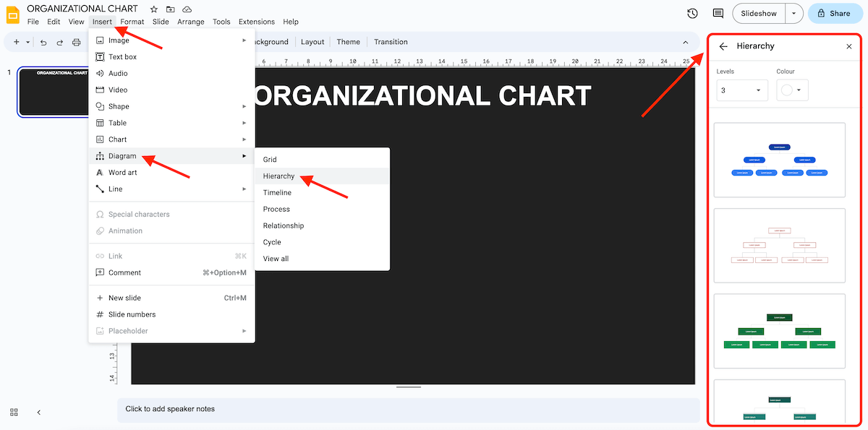
Task: Open the Help menu
Action: pyautogui.click(x=291, y=22)
